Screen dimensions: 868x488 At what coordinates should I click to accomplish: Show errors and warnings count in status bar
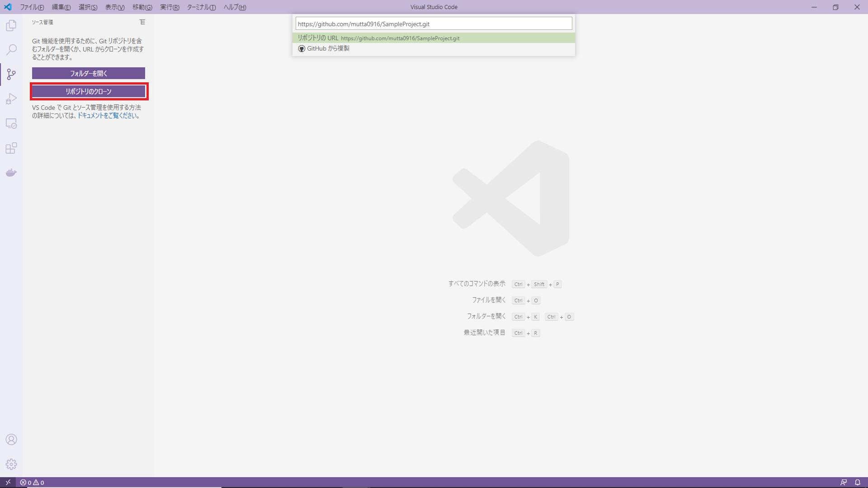[x=32, y=483]
